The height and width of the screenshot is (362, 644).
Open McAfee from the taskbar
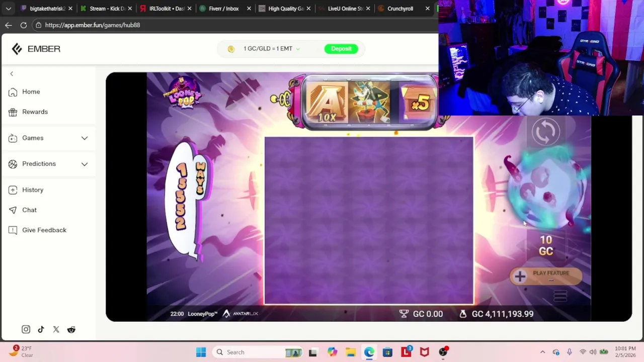[x=425, y=352]
